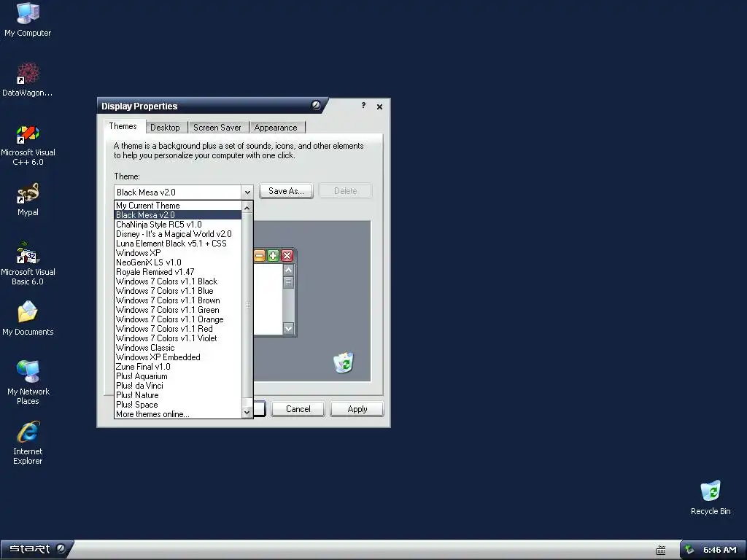
Task: Choose ChaNinja Style RC5 v1.0 theme
Action: click(178, 225)
